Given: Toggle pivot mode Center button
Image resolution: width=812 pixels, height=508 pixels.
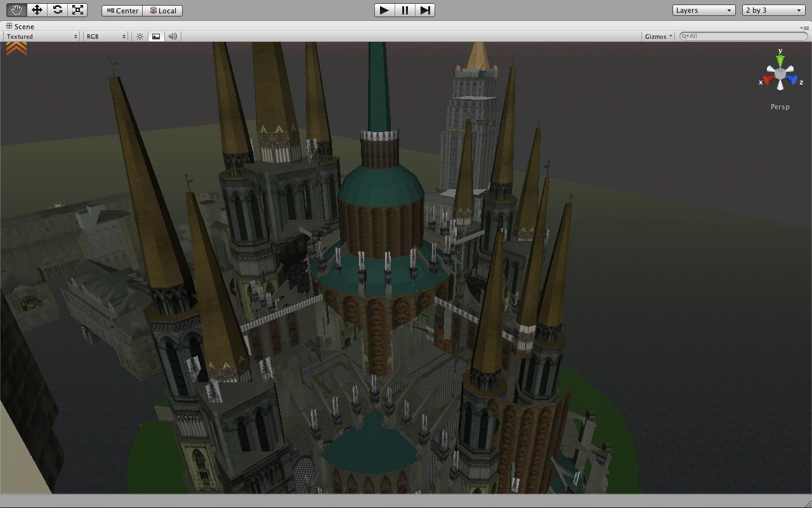Looking at the screenshot, I should tap(122, 11).
